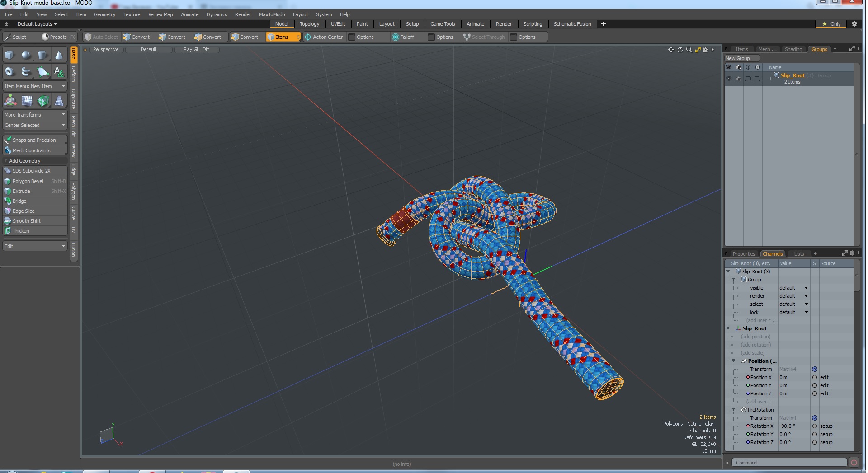Click the Perspective viewport type button
Screen dimensions: 868x473
[106, 50]
